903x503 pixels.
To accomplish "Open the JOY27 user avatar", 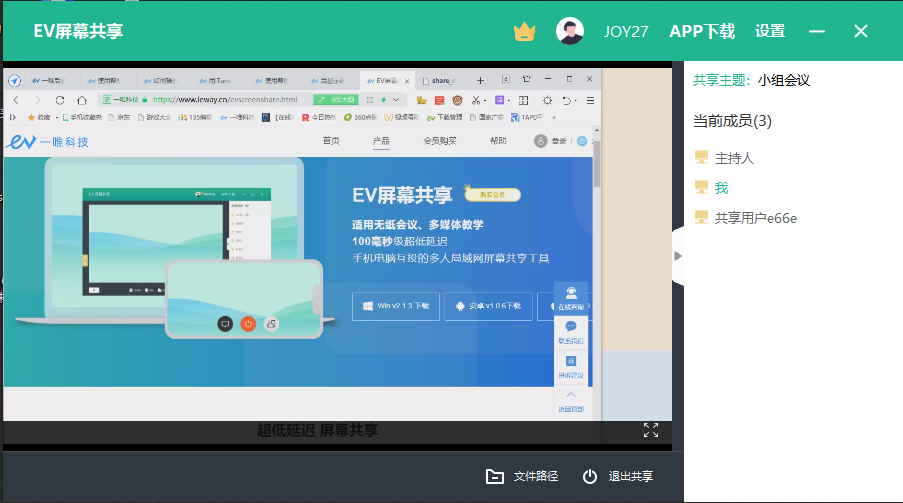I will point(570,31).
